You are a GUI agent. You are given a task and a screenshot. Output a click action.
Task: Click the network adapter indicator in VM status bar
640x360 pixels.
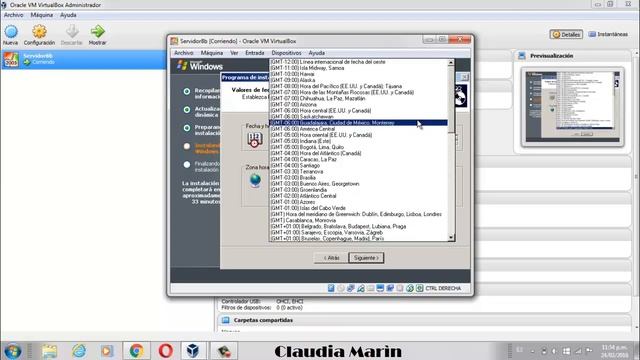351,288
